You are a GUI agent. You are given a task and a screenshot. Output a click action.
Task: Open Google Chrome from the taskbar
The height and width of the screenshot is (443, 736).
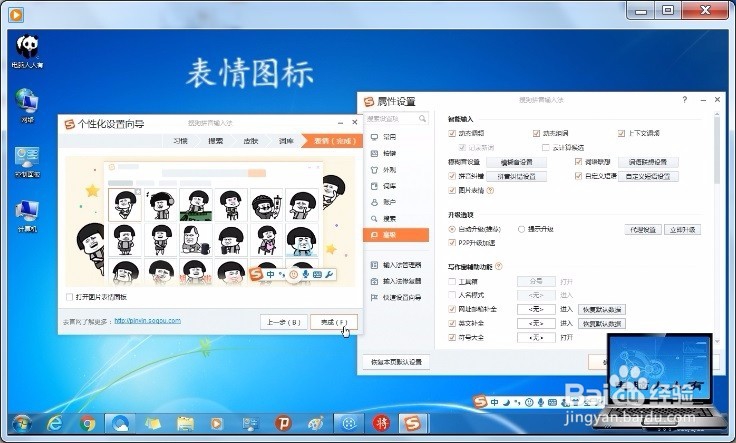click(87, 424)
